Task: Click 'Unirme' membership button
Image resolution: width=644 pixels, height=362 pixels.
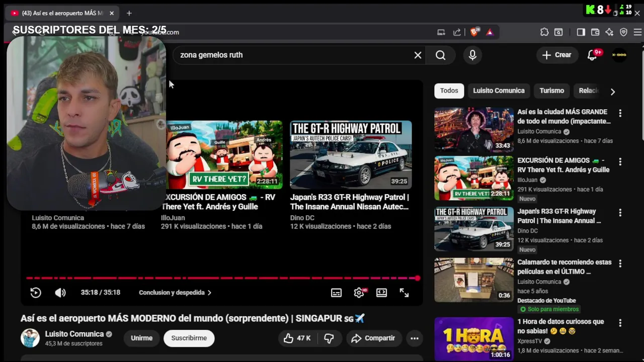Action: click(x=141, y=338)
